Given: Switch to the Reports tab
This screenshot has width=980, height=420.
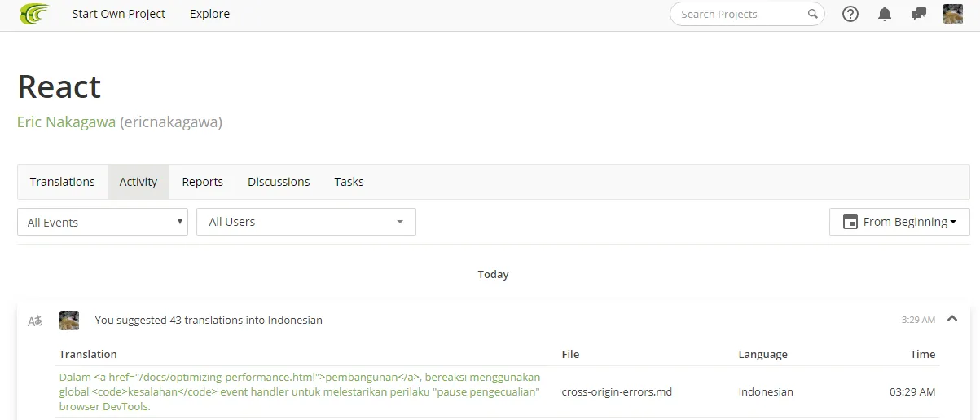Looking at the screenshot, I should tap(203, 182).
